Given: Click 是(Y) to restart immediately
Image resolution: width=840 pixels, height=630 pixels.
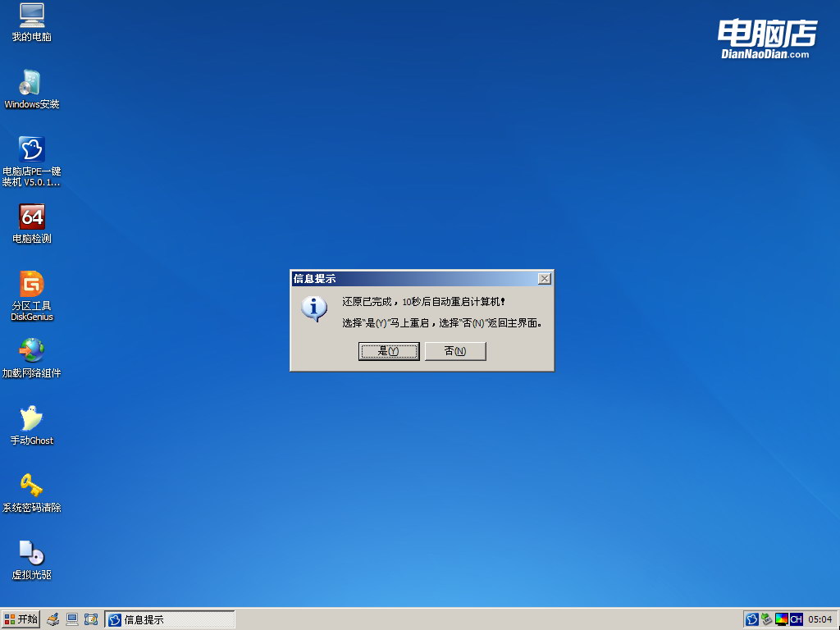Looking at the screenshot, I should pyautogui.click(x=389, y=351).
